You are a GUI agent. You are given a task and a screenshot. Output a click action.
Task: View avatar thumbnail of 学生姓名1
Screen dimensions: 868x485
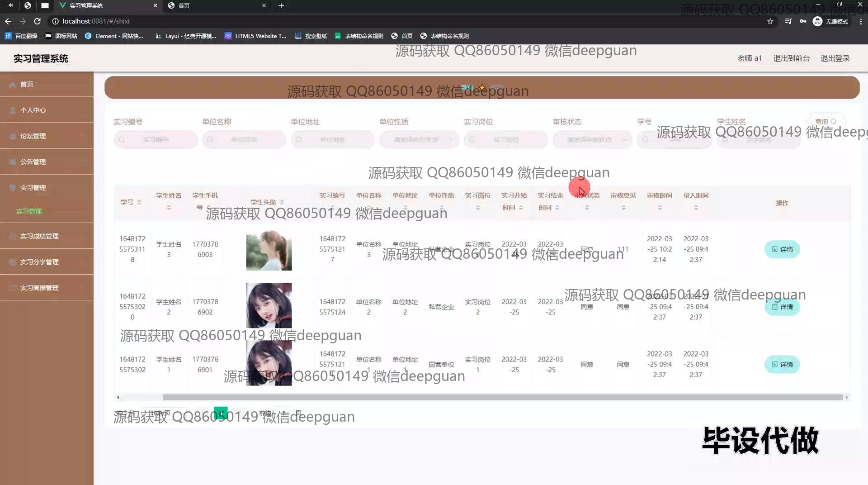(x=269, y=363)
